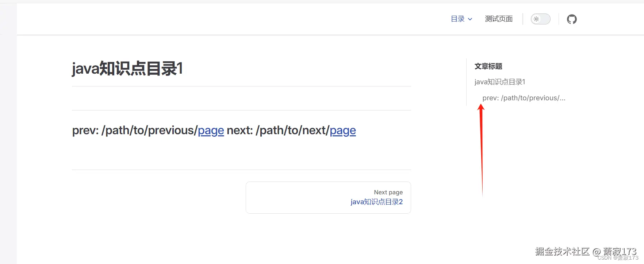Click the 掘金技术社区 watermark text
Image resolution: width=644 pixels, height=264 pixels.
(562, 251)
